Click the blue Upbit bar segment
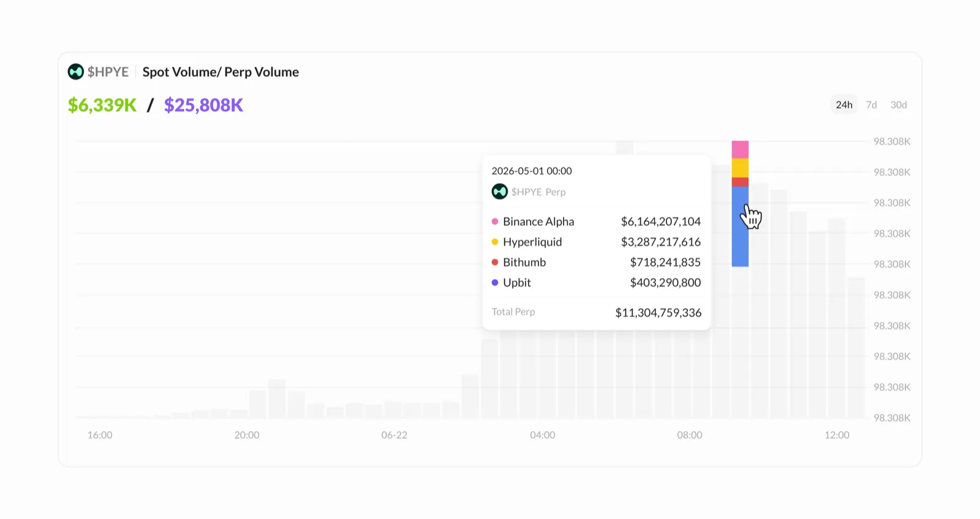Screen dimensions: 980x519 click(x=740, y=226)
